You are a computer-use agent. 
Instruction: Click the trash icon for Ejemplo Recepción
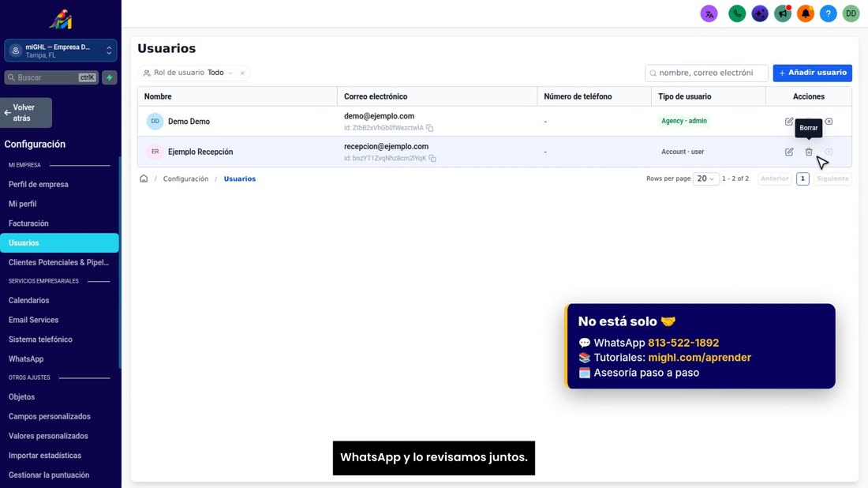(809, 152)
